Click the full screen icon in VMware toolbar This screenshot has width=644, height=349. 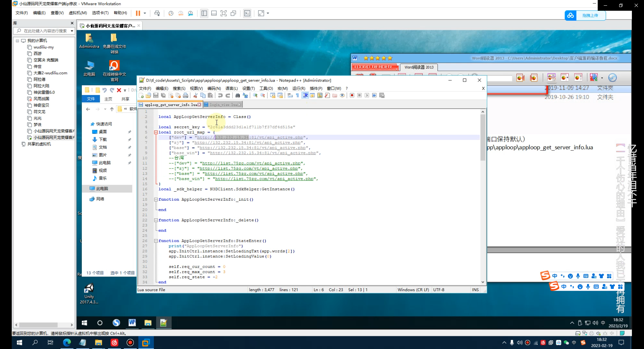pyautogui.click(x=224, y=13)
